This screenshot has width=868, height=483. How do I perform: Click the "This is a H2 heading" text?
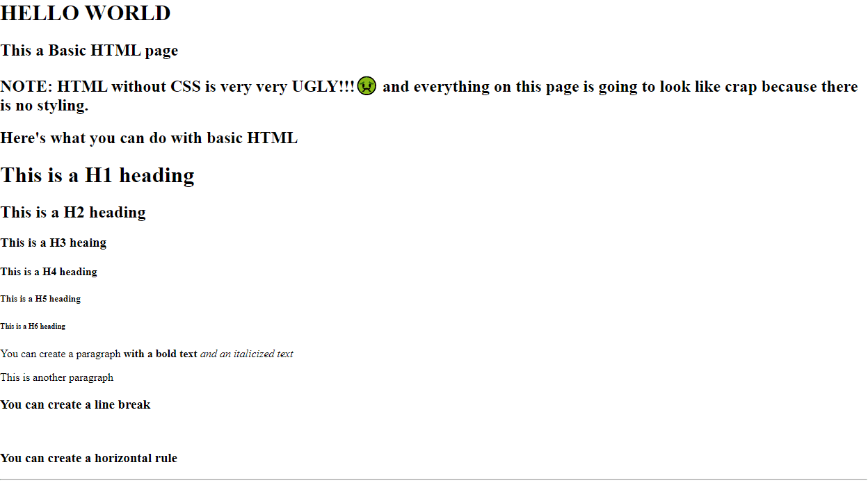73,212
